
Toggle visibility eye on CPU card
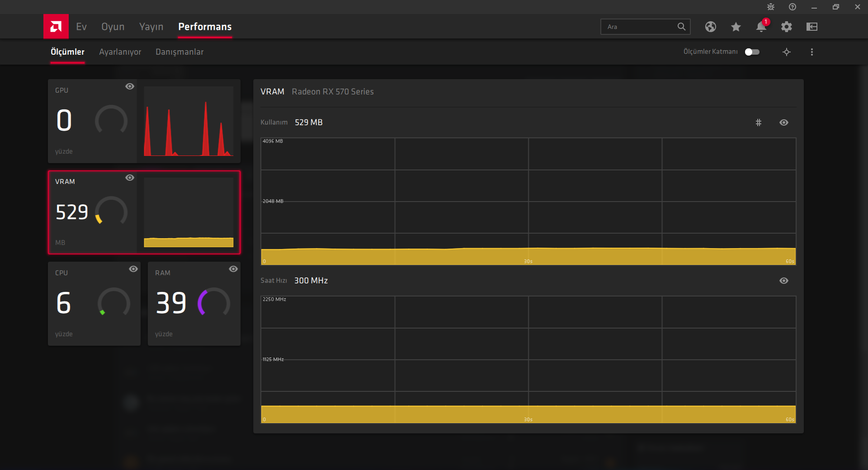click(133, 269)
